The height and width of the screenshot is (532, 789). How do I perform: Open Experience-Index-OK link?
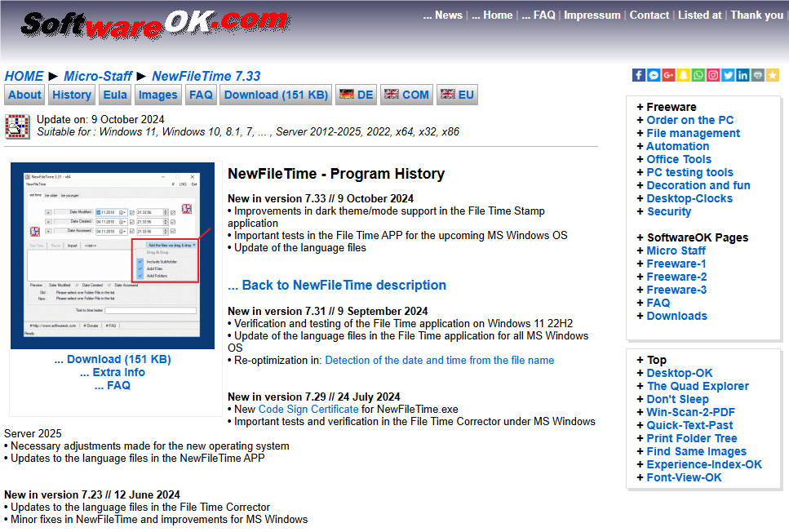704,465
